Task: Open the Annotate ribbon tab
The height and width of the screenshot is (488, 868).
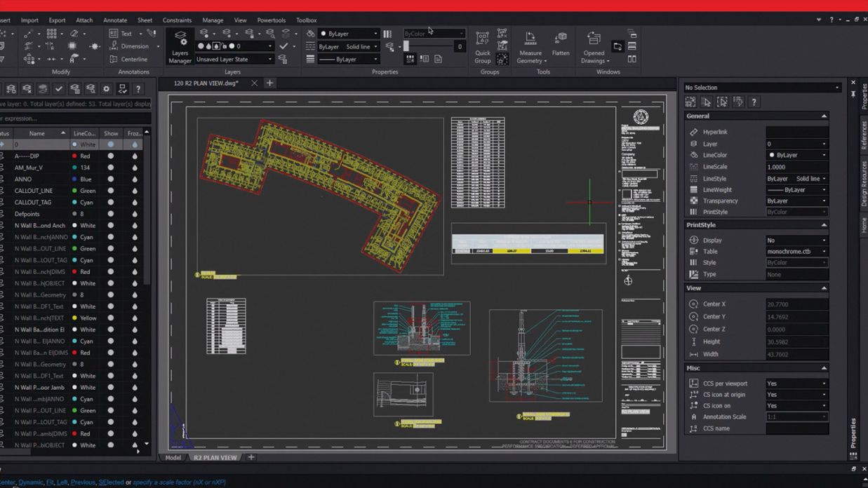Action: click(x=115, y=20)
